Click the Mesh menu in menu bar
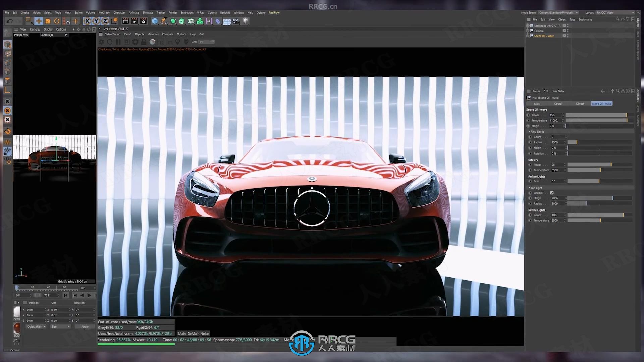Screen dimensions: 644x362 [68, 12]
